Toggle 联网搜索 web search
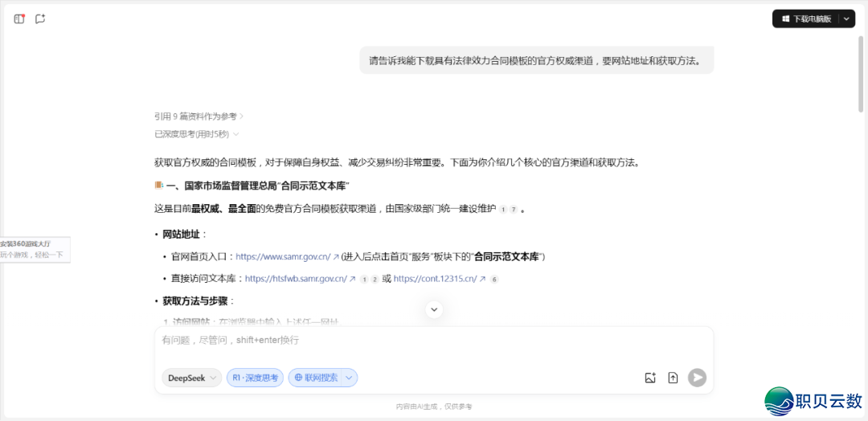This screenshot has height=421, width=868. pos(316,378)
